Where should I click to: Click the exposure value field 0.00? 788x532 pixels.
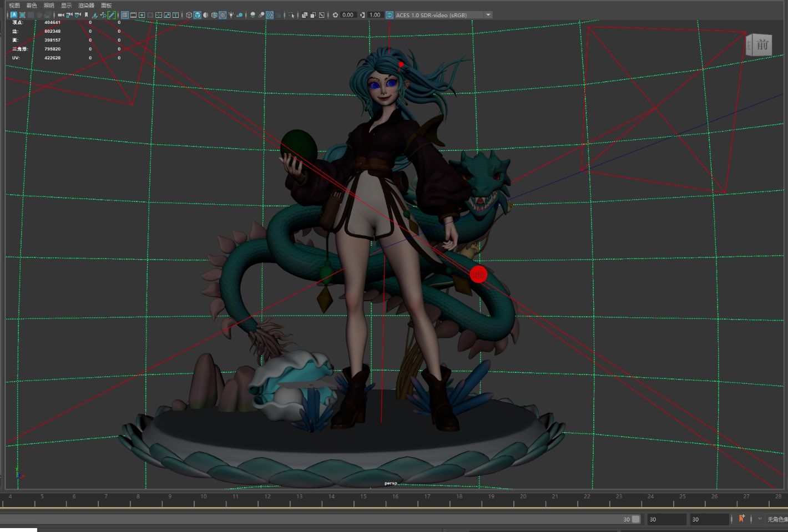pyautogui.click(x=348, y=15)
